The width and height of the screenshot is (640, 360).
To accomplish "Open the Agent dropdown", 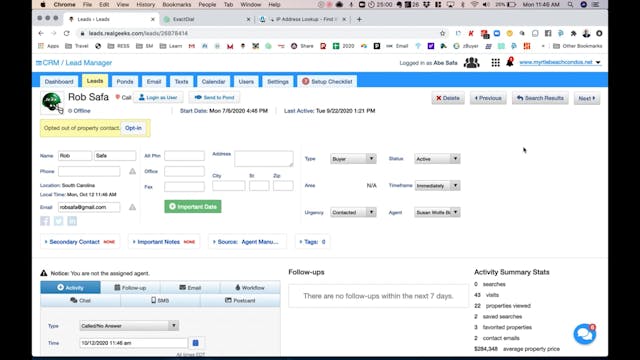I will [437, 212].
